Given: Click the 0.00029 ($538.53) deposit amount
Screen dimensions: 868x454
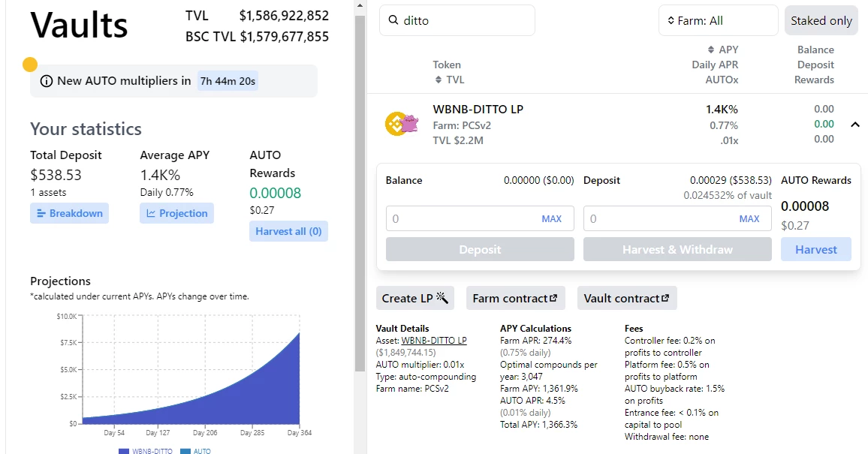Looking at the screenshot, I should point(731,180).
